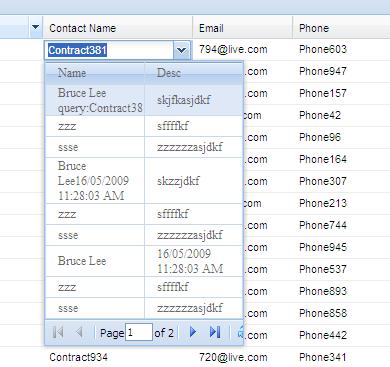The width and height of the screenshot is (390, 367).
Task: Focus the Contract381 text field
Action: coord(109,50)
